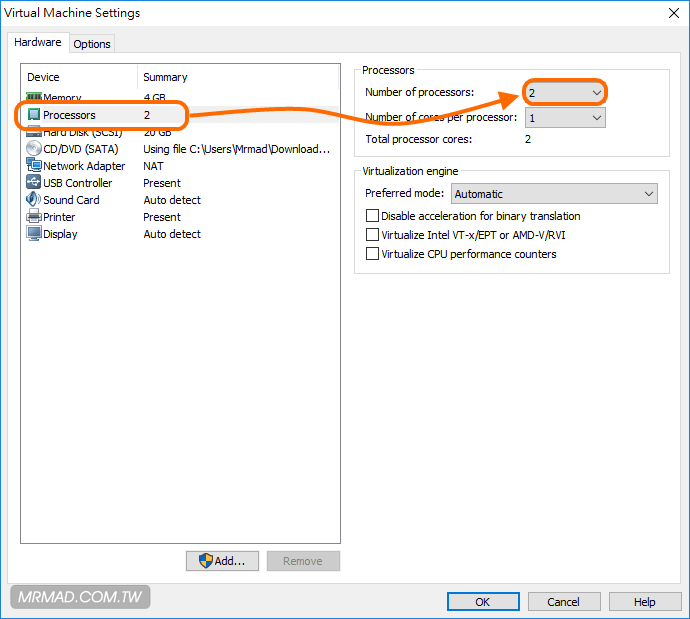This screenshot has height=619, width=690.
Task: Select the Memory device icon
Action: (x=34, y=98)
